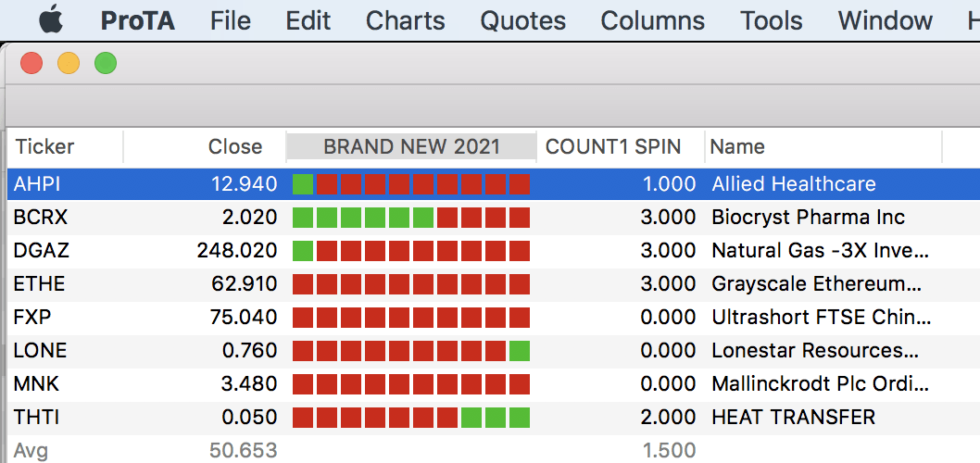The height and width of the screenshot is (463, 980).
Task: Sort by COUNT1 SPIN column header
Action: [620, 147]
